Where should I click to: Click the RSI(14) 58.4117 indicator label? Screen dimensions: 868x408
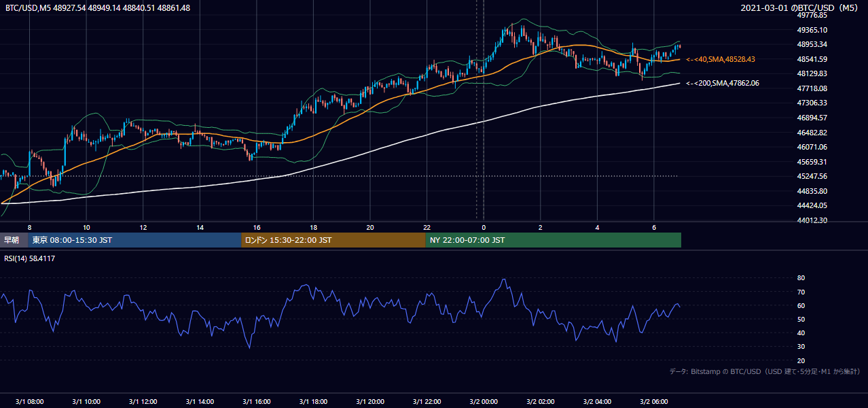pyautogui.click(x=30, y=258)
